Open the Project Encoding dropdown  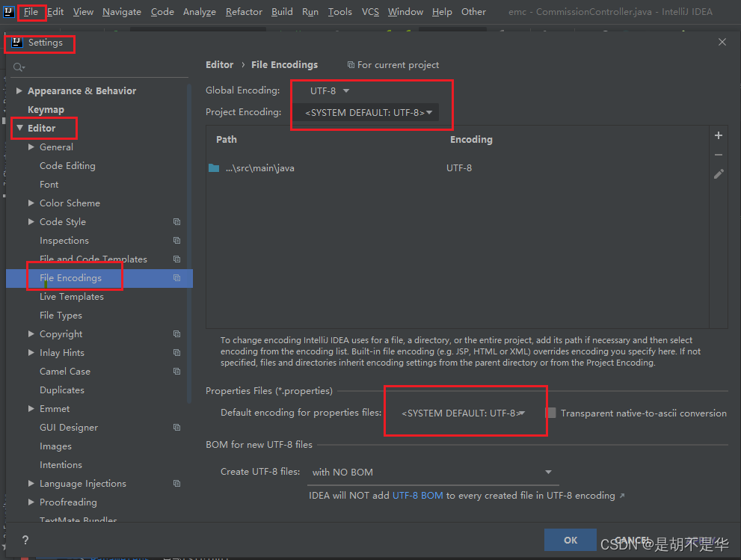pos(366,112)
